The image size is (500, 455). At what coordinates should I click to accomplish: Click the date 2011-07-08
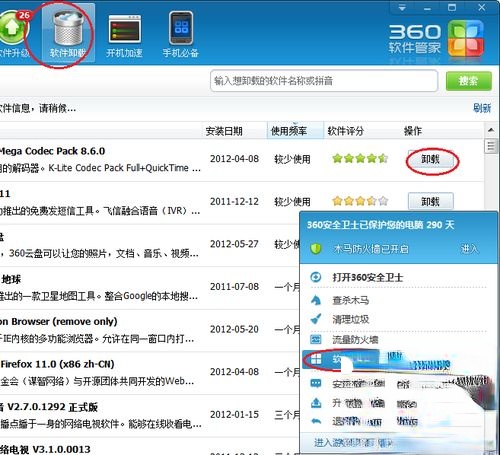click(x=234, y=286)
